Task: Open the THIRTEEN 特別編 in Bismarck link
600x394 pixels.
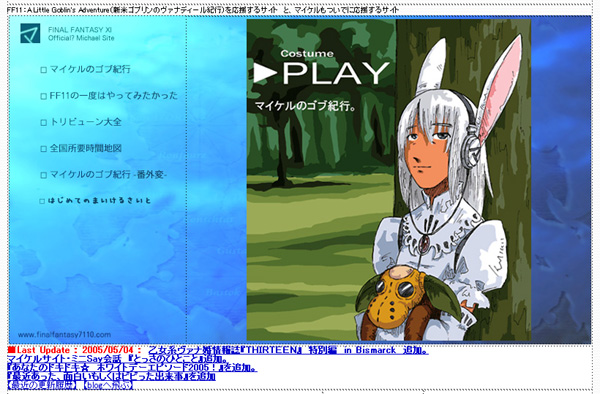Action: point(288,350)
